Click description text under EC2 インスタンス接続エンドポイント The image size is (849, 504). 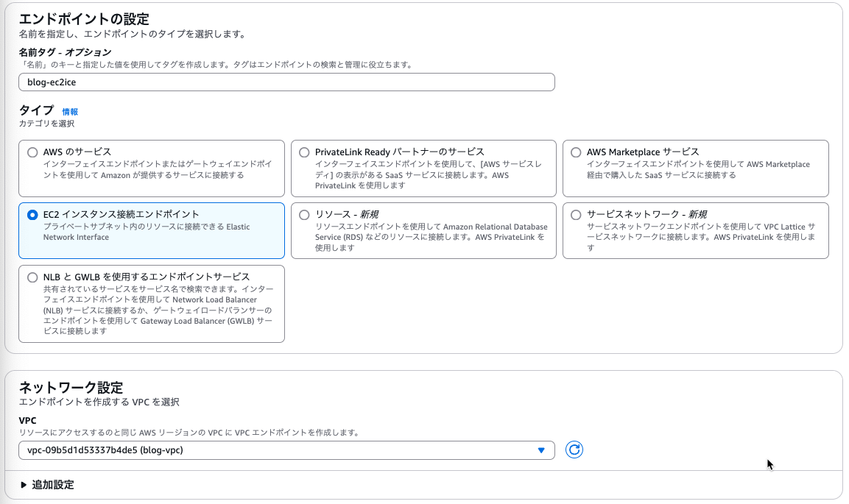coord(147,232)
